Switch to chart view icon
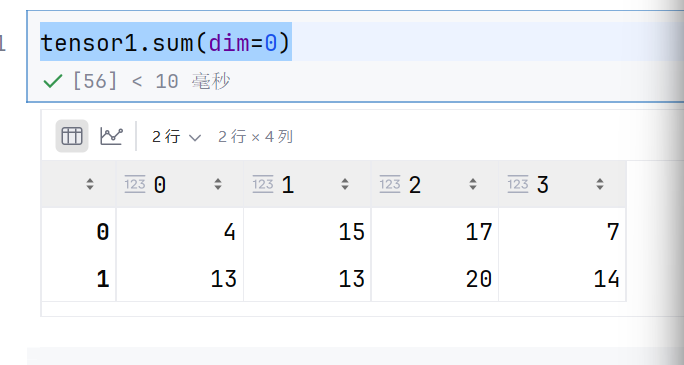The image size is (684, 365). (111, 136)
